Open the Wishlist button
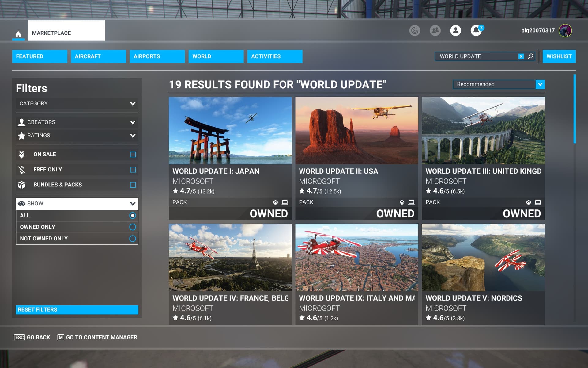 (559, 56)
